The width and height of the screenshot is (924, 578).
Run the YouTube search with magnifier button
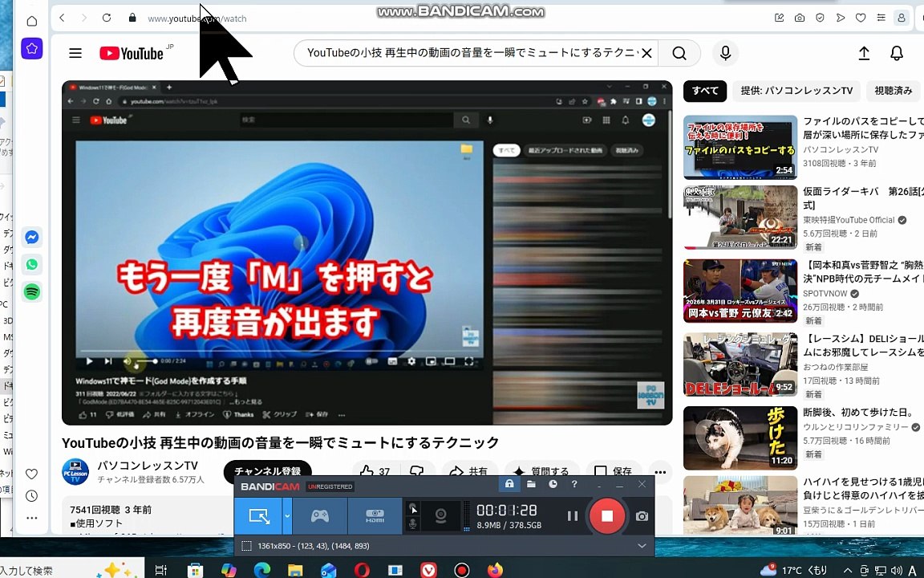tap(679, 53)
